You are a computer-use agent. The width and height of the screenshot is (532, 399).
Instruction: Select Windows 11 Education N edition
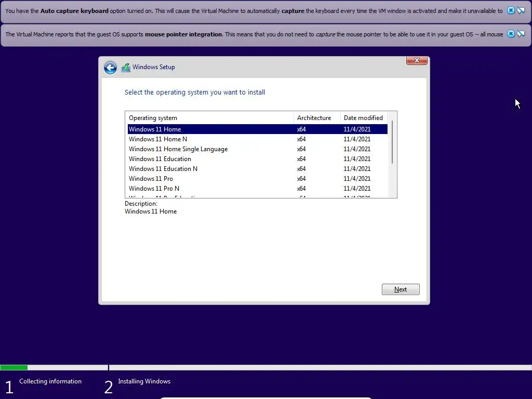pos(258,169)
